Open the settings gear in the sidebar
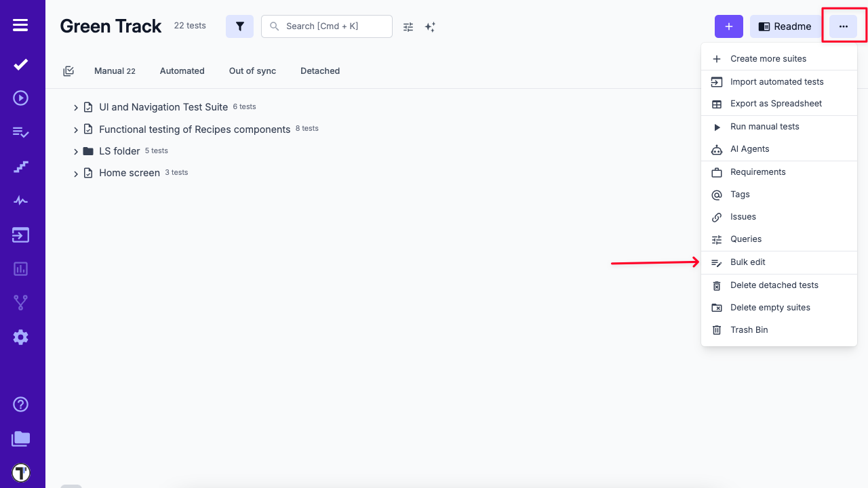The image size is (868, 488). [20, 337]
